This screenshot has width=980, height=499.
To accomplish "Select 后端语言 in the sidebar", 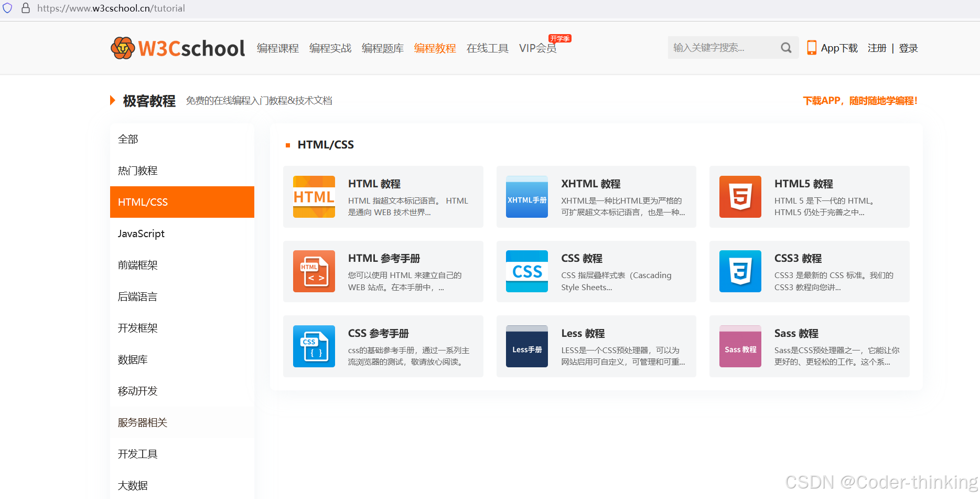I will point(182,296).
